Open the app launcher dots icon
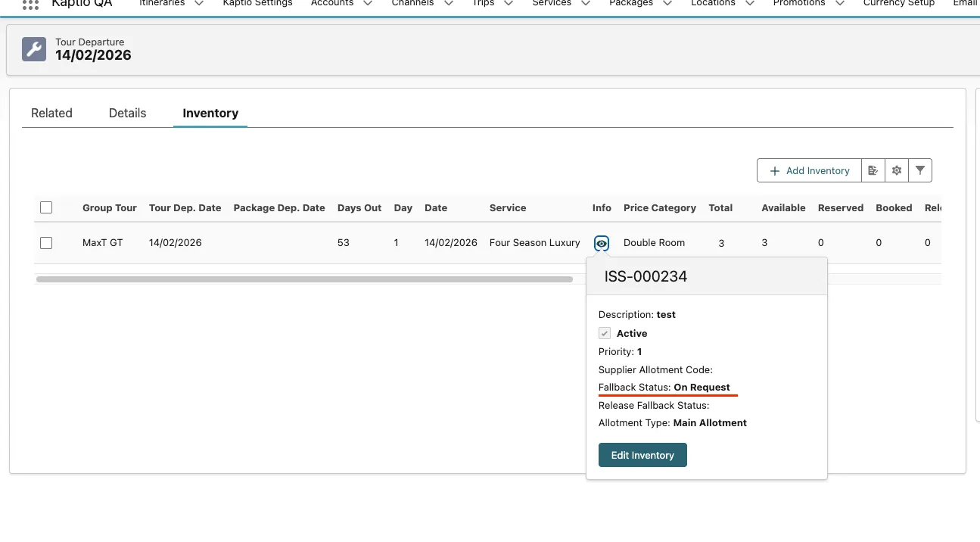980x542 pixels. 30,4
